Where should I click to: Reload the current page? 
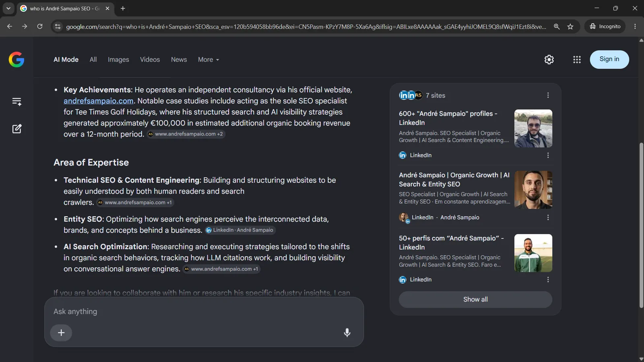point(40,27)
